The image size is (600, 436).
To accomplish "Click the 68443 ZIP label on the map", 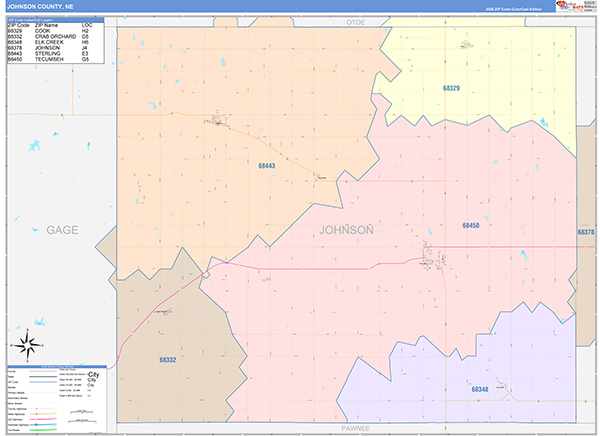I will (x=267, y=166).
